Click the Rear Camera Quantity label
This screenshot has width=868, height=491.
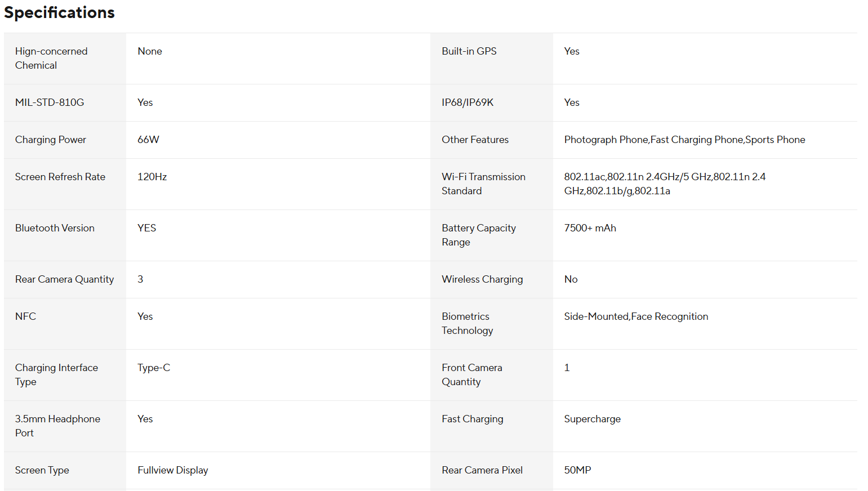coord(64,279)
